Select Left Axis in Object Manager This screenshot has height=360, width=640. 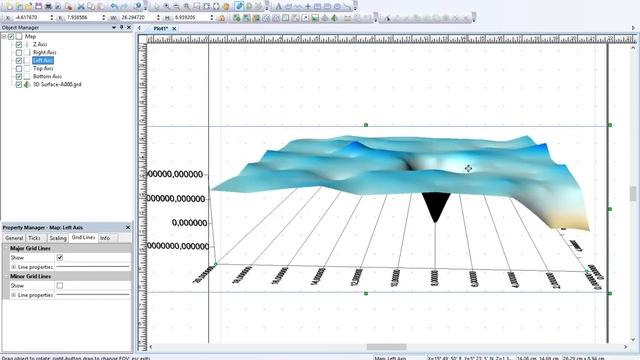(x=43, y=60)
